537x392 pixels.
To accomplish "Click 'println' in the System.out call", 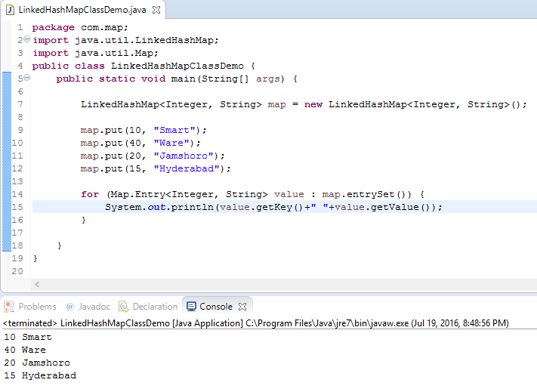I will point(193,207).
